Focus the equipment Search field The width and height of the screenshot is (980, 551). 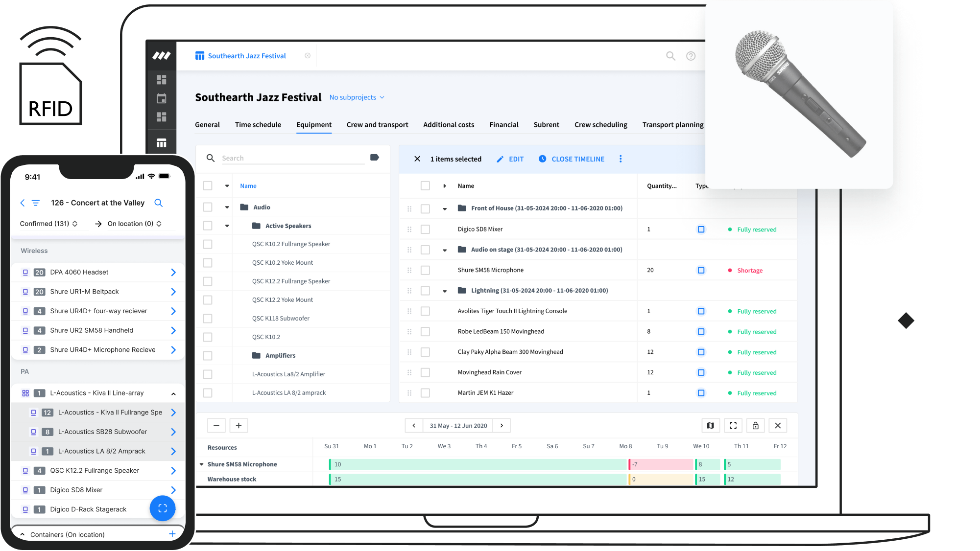293,158
